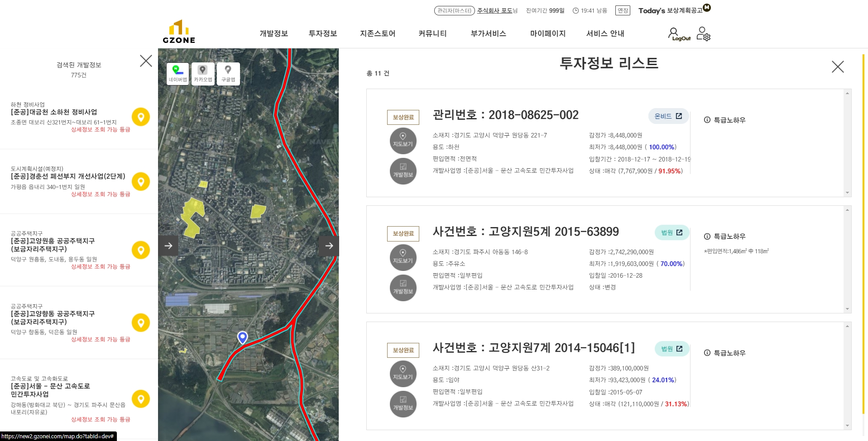Open [준공]대곡천 소하천 정비사업 entry
This screenshot has height=441, width=868.
click(54, 112)
